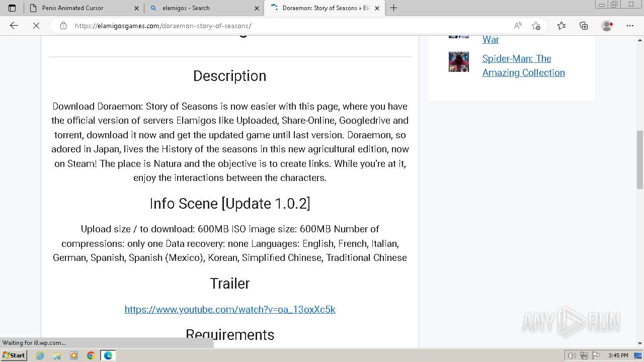Screen dimensions: 644x362
Task: Click the Description heading
Action: (x=230, y=76)
